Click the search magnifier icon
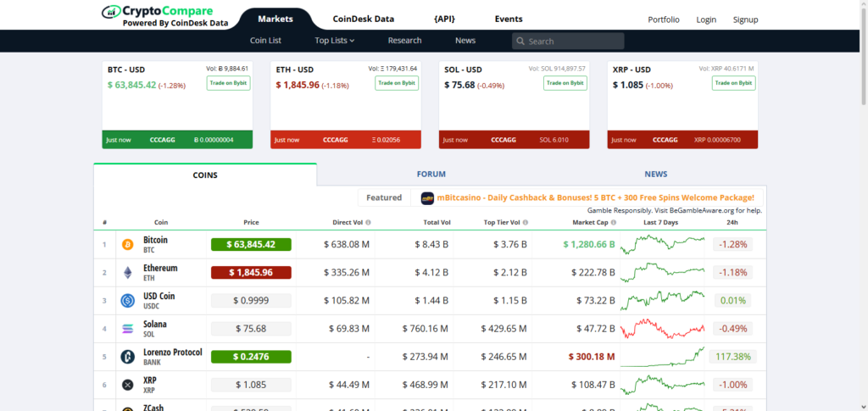Screen dimensions: 868x411 tap(520, 42)
